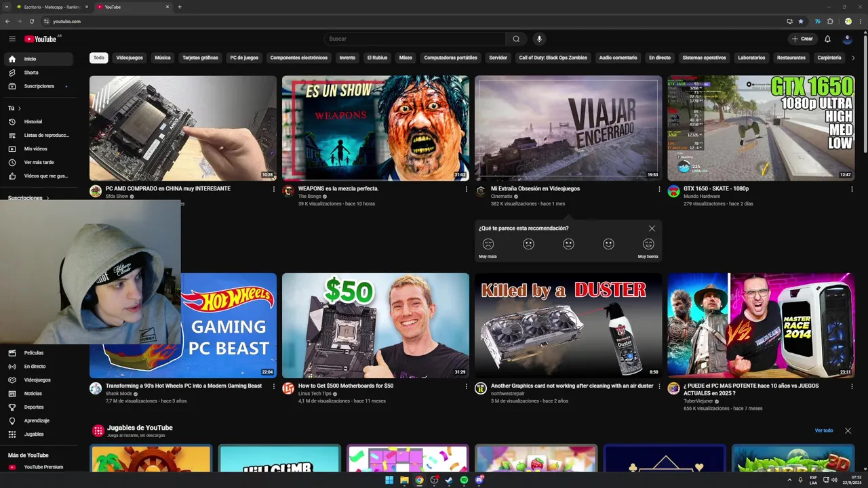
Task: Go to Shorts in the sidebar
Action: pos(38,73)
